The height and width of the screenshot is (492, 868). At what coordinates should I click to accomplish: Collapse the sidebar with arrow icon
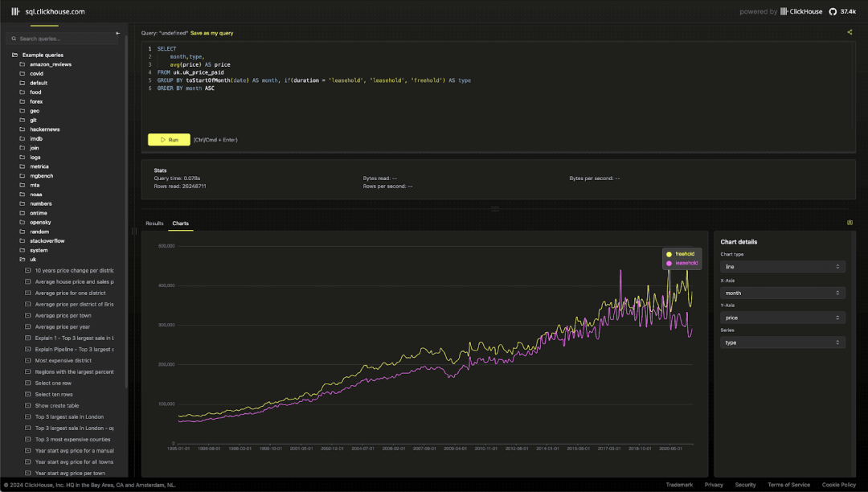(x=117, y=33)
